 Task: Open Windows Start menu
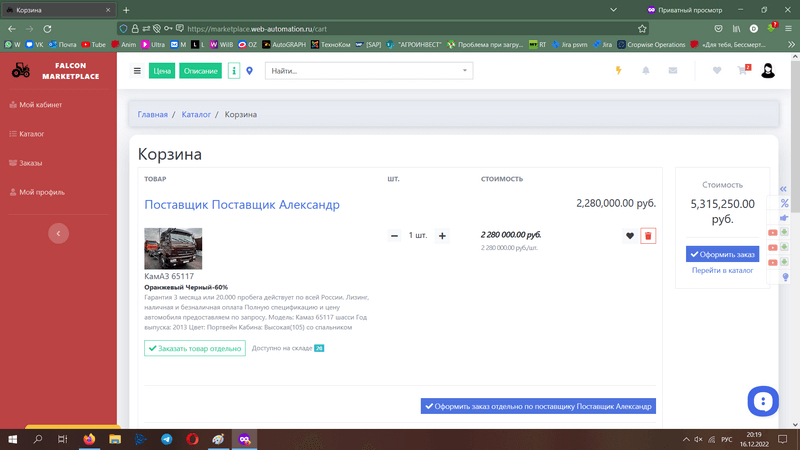(x=12, y=439)
